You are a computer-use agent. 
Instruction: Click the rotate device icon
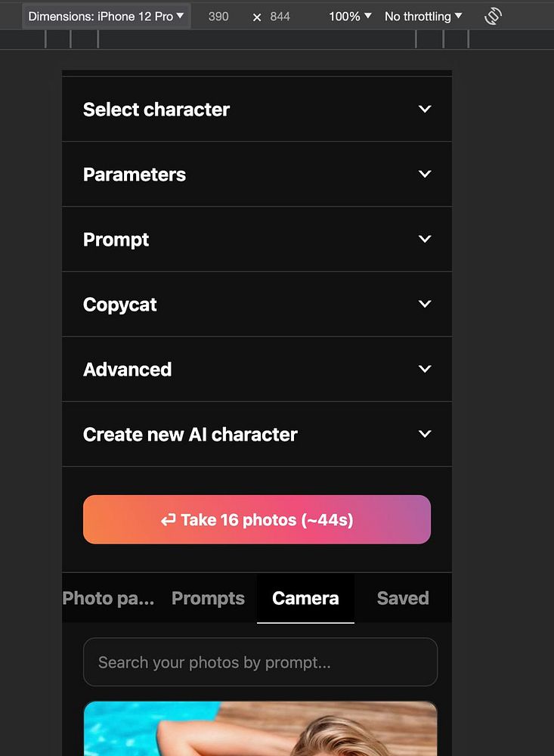[493, 16]
